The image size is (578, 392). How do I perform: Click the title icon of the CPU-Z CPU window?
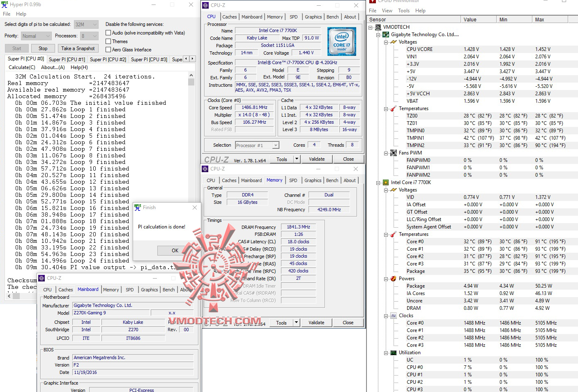205,5
